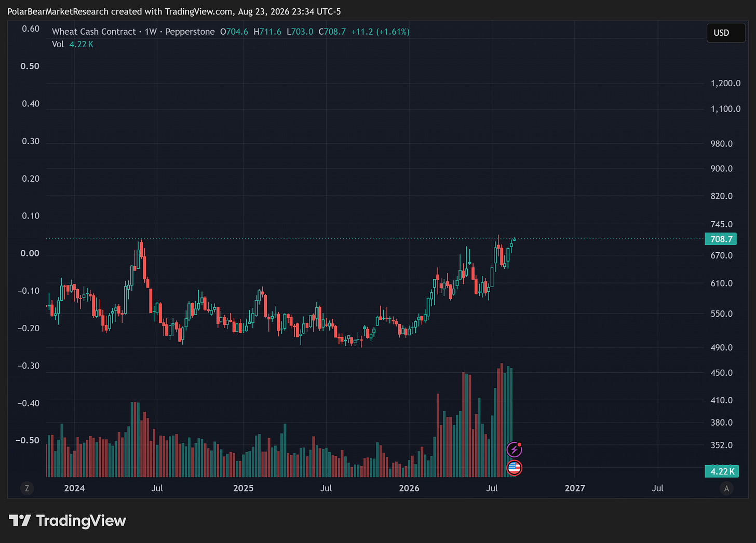Click the Z timezone button
This screenshot has width=756, height=543.
[27, 488]
